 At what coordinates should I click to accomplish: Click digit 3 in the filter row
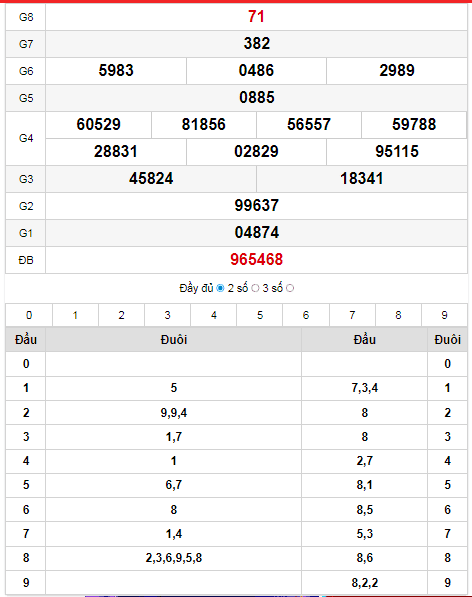pos(167,315)
